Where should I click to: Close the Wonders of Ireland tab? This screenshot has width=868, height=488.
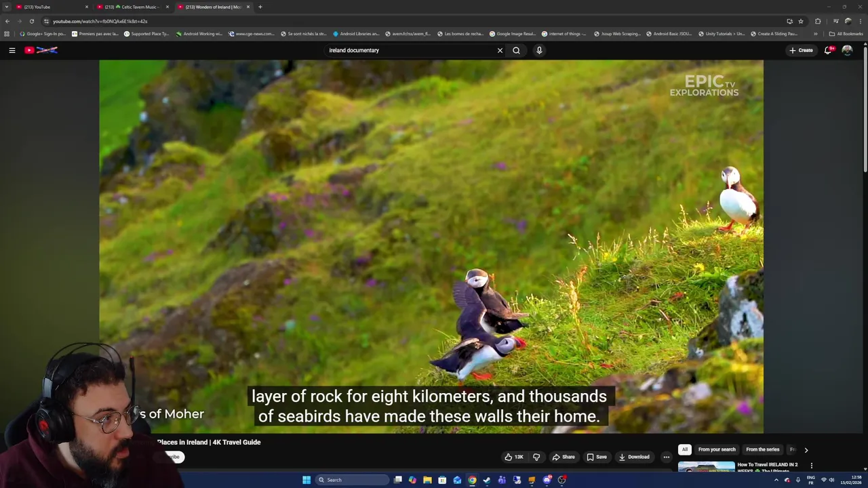(x=248, y=7)
